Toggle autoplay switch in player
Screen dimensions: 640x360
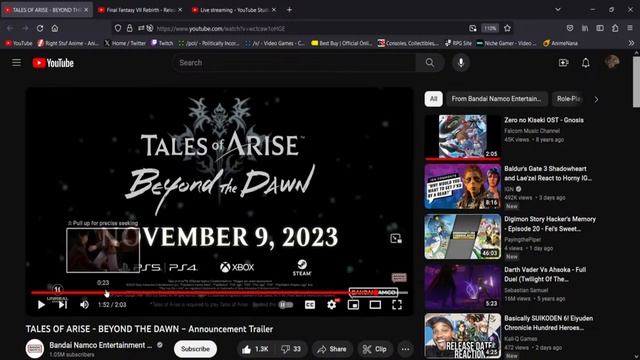(286, 304)
